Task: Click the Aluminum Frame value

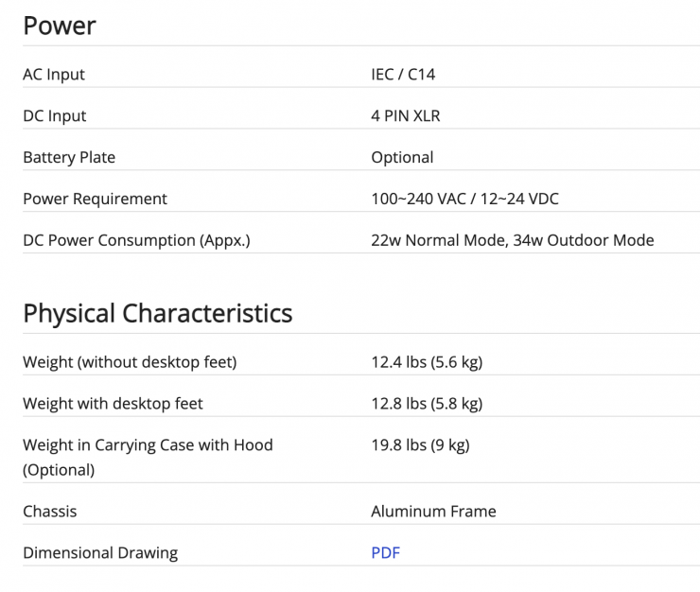Action: coord(433,512)
